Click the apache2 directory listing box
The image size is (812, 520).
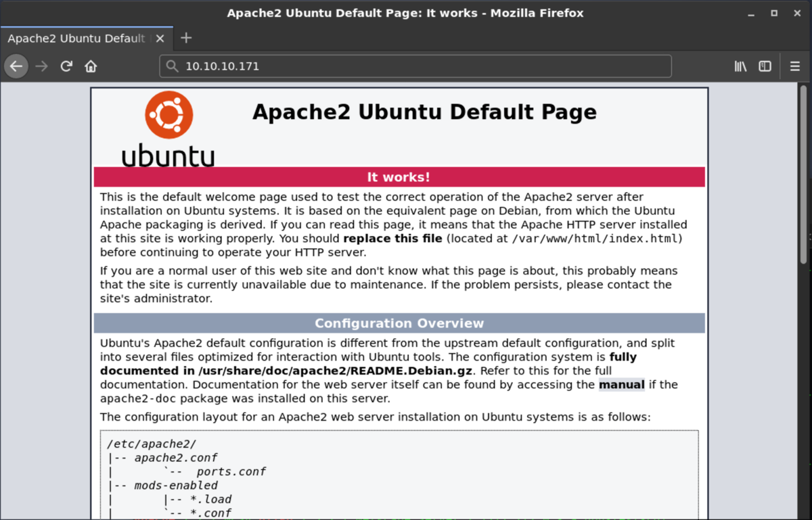399,473
